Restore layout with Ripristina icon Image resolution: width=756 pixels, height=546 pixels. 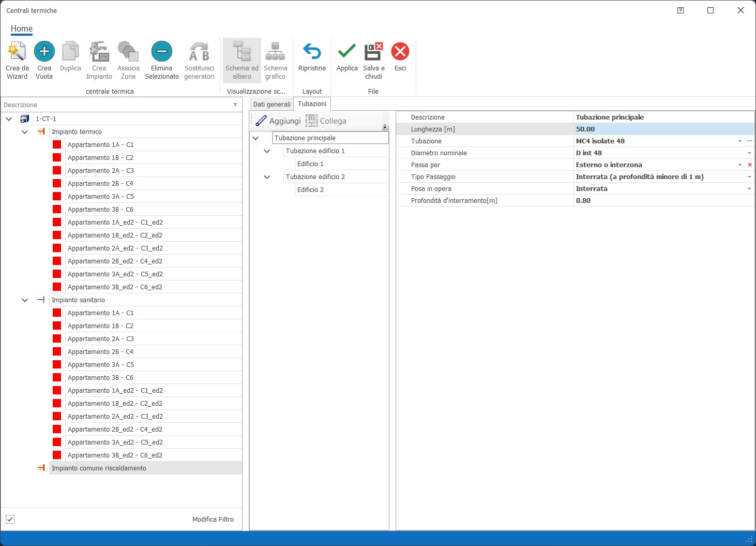tap(312, 52)
